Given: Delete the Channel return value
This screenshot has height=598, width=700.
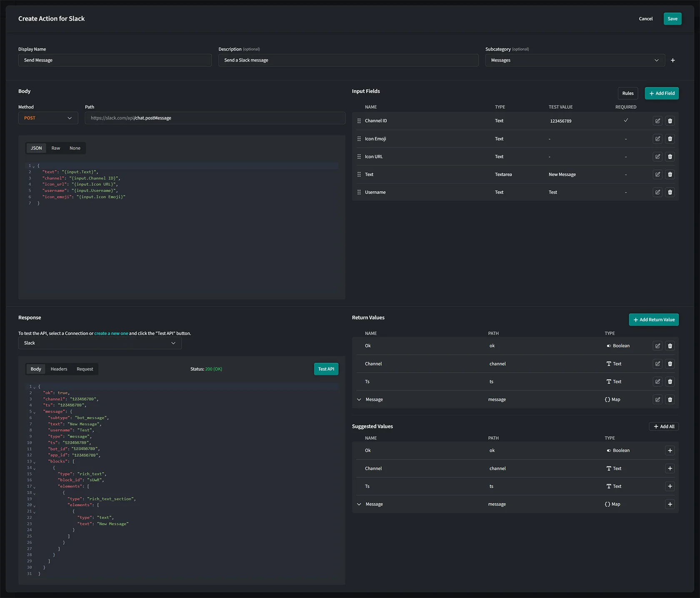Looking at the screenshot, I should point(670,364).
